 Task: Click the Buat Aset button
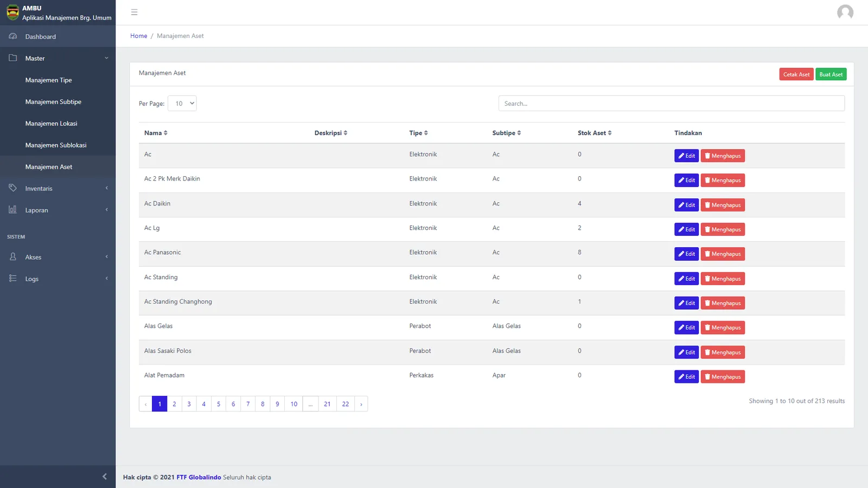pos(831,74)
